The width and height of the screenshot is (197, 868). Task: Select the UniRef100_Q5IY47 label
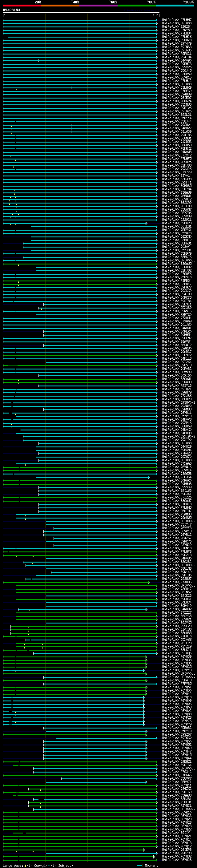pyautogui.click(x=177, y=525)
